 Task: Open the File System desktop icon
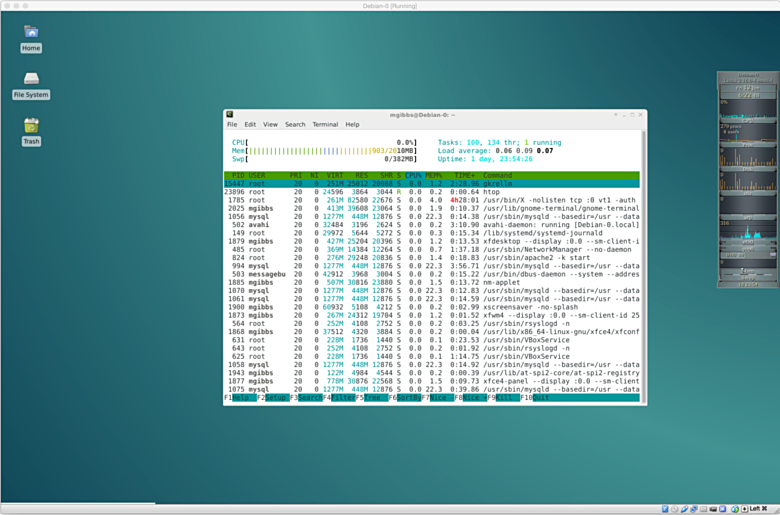[x=31, y=80]
